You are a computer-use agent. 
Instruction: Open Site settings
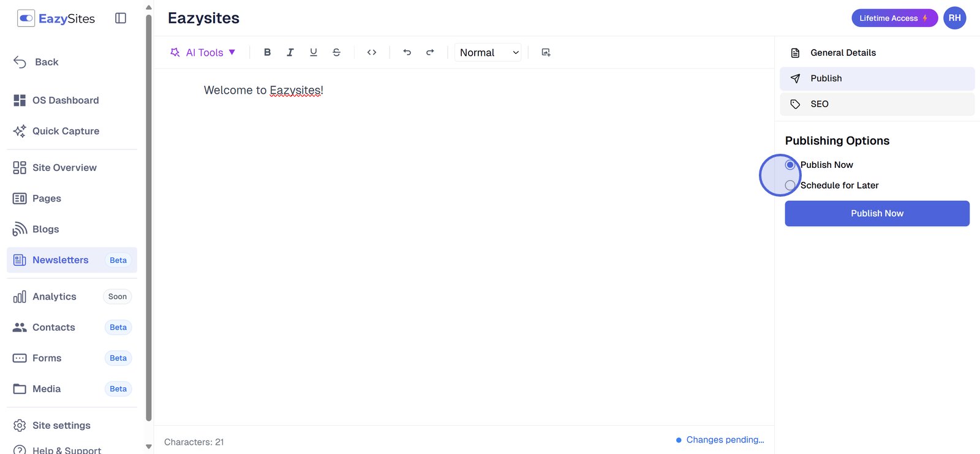point(72,426)
